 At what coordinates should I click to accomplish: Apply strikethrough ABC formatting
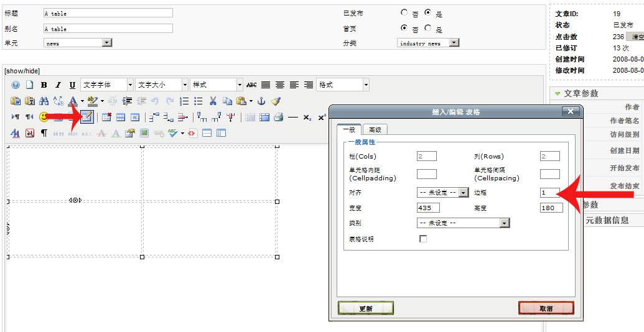coord(251,85)
